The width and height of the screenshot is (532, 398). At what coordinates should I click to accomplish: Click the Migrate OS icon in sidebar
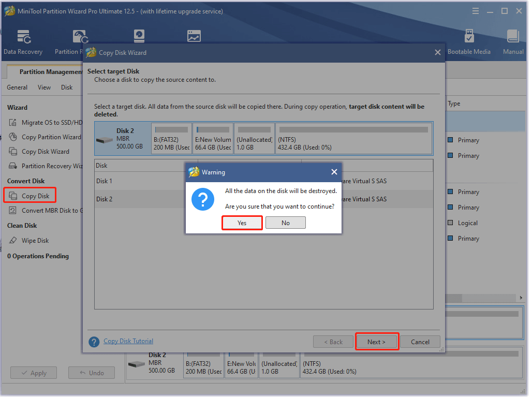point(13,123)
